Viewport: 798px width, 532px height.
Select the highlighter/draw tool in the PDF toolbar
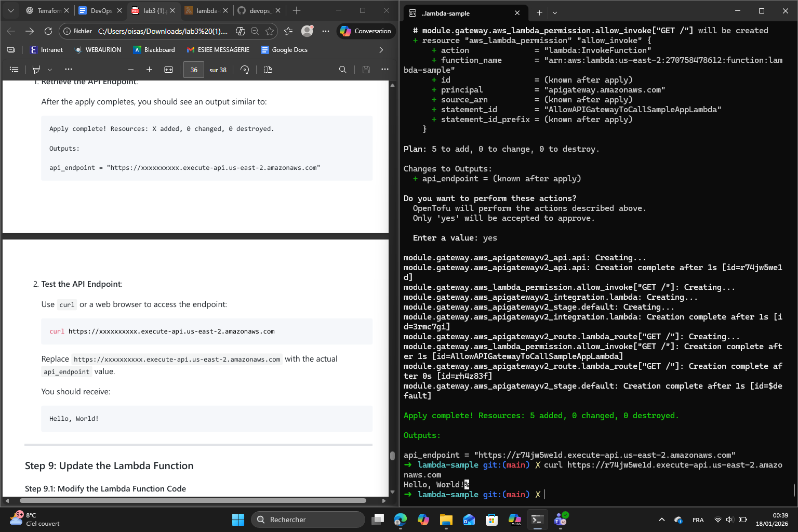click(35, 69)
